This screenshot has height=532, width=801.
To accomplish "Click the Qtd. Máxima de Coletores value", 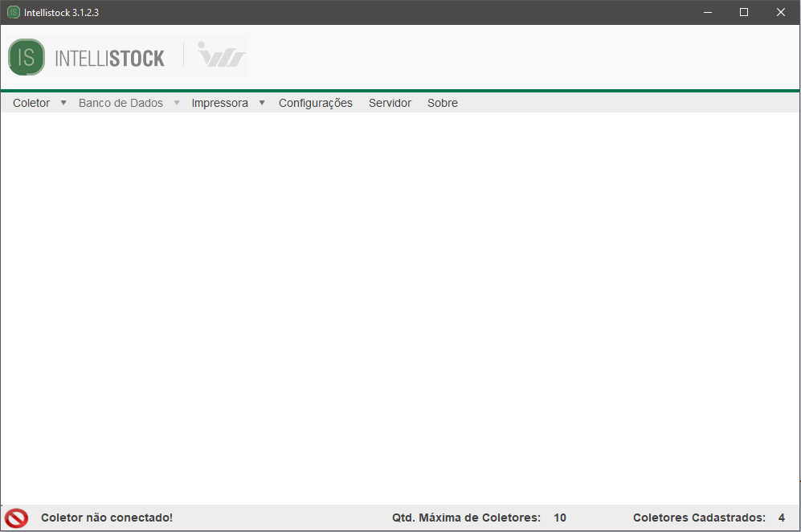I will pos(560,518).
